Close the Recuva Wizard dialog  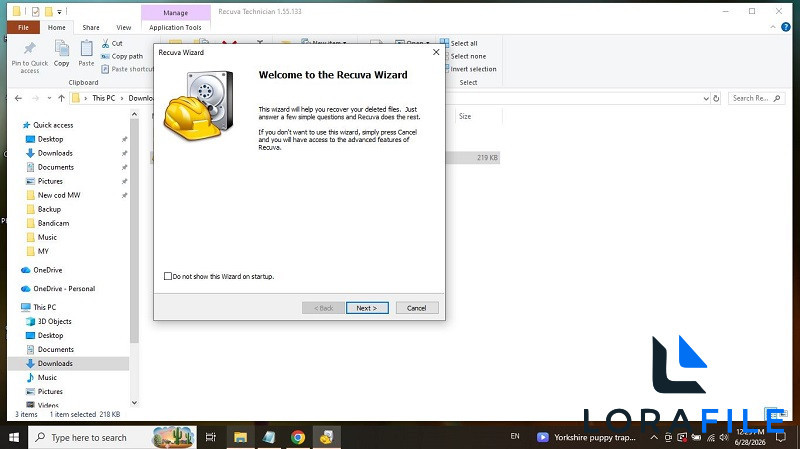click(436, 52)
